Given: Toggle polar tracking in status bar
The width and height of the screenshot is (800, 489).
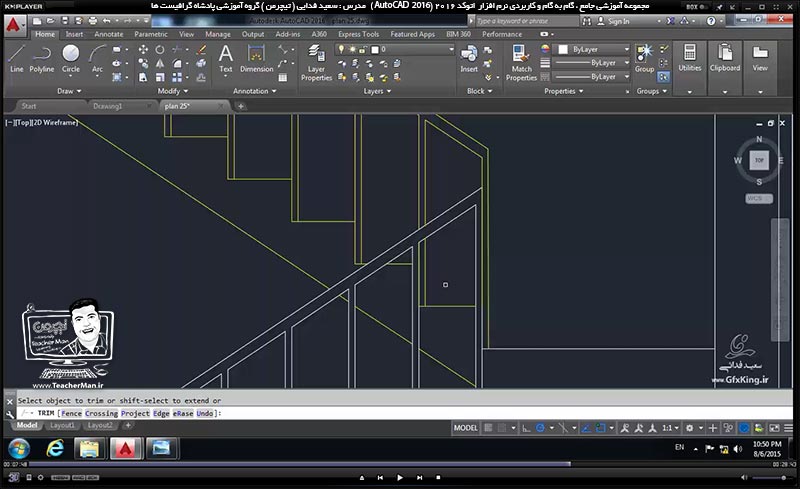Looking at the screenshot, I should 540,428.
